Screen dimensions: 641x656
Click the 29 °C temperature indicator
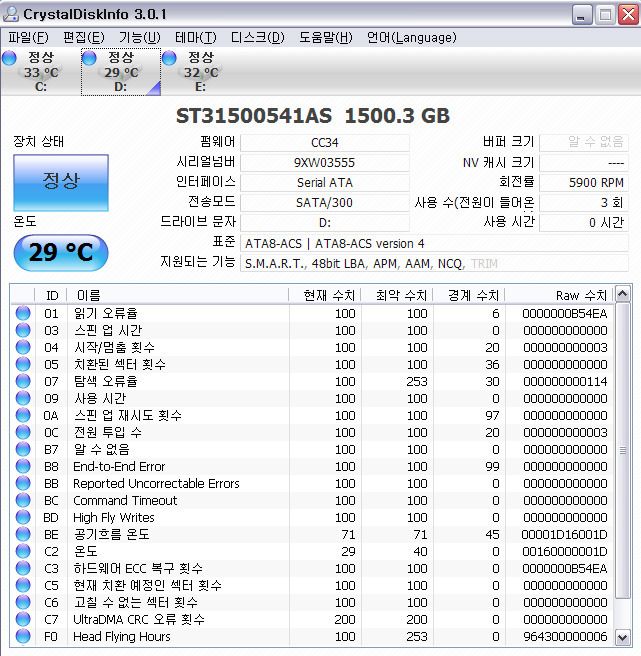point(61,253)
